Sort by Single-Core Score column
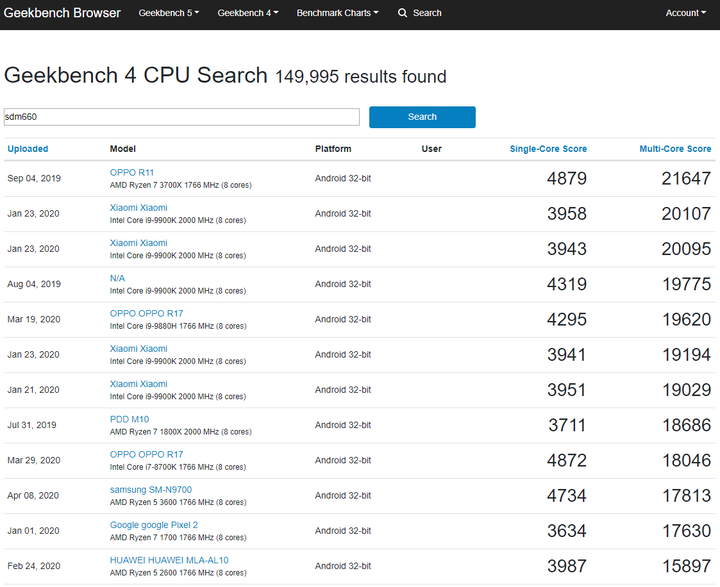This screenshot has width=720, height=587. [x=548, y=149]
